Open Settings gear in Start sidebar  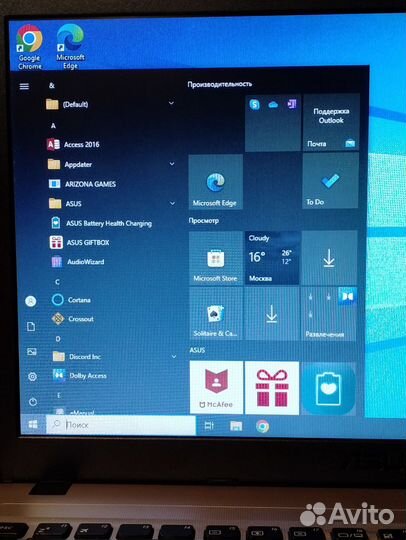tap(32, 376)
